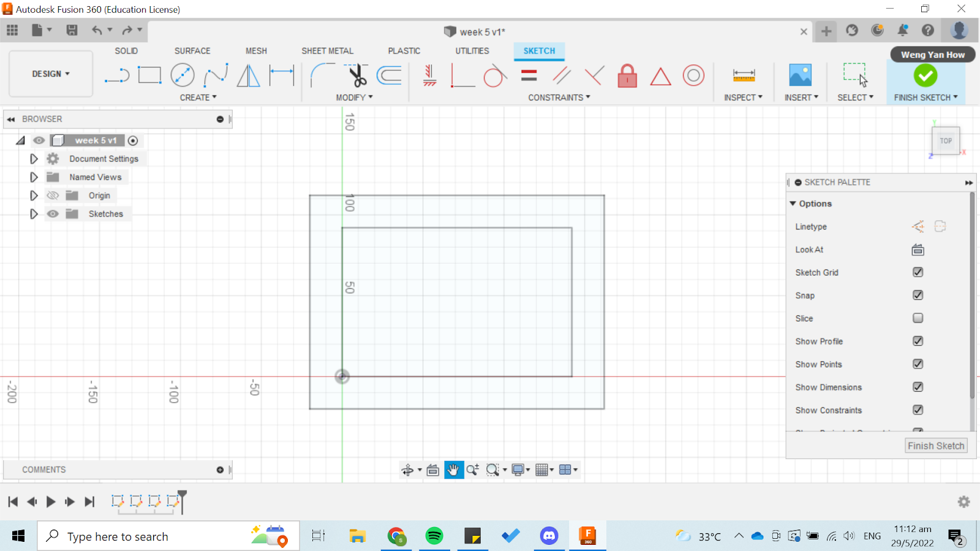Viewport: 980px width, 551px height.
Task: Apply the Concentric constraint
Action: [x=693, y=75]
